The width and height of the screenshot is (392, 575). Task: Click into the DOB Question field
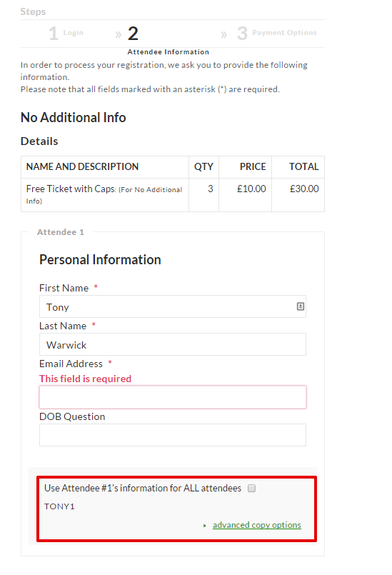[x=173, y=435]
